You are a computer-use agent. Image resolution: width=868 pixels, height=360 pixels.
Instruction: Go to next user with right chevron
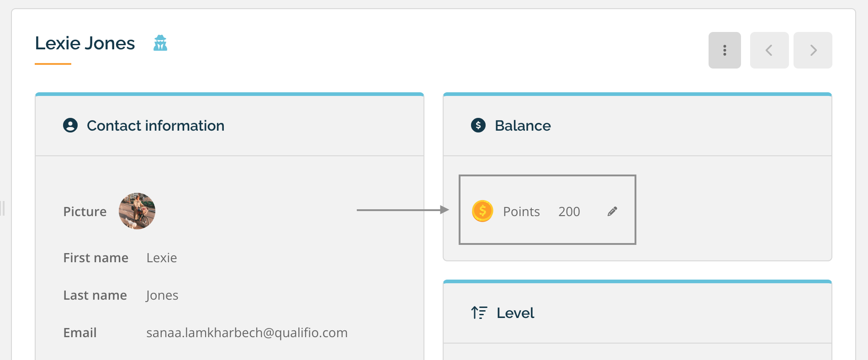[x=813, y=50]
